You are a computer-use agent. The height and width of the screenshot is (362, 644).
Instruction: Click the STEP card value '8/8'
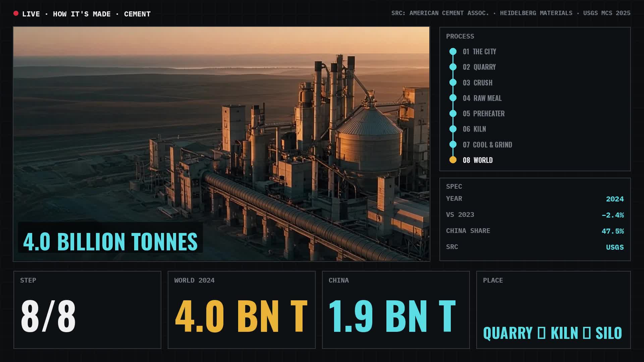[x=48, y=316]
